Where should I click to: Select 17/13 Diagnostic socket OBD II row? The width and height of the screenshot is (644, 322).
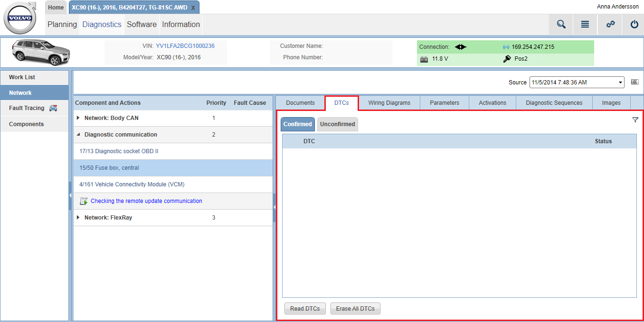(x=173, y=151)
